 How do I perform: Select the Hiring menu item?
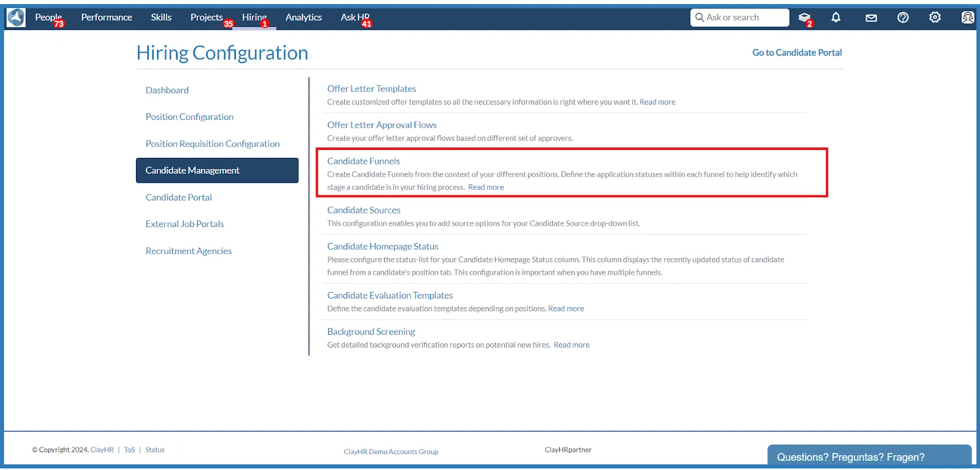254,18
